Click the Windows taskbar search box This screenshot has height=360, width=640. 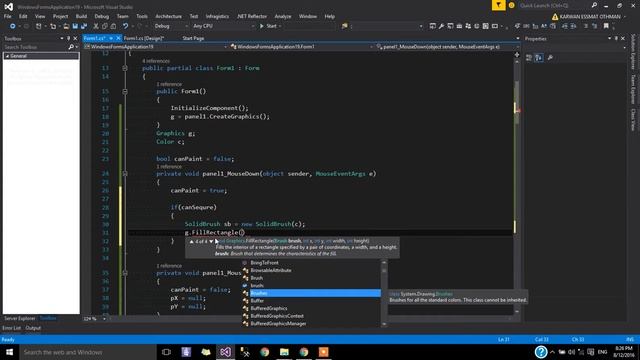pyautogui.click(x=88, y=352)
